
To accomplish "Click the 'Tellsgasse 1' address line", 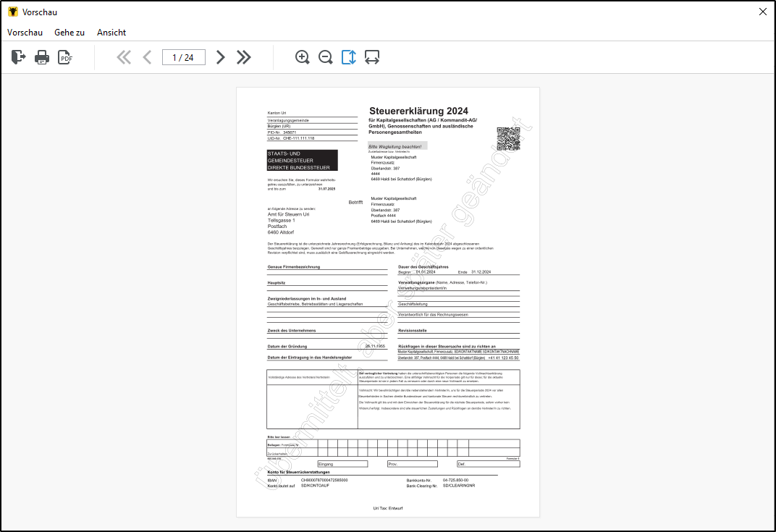I will (x=281, y=220).
